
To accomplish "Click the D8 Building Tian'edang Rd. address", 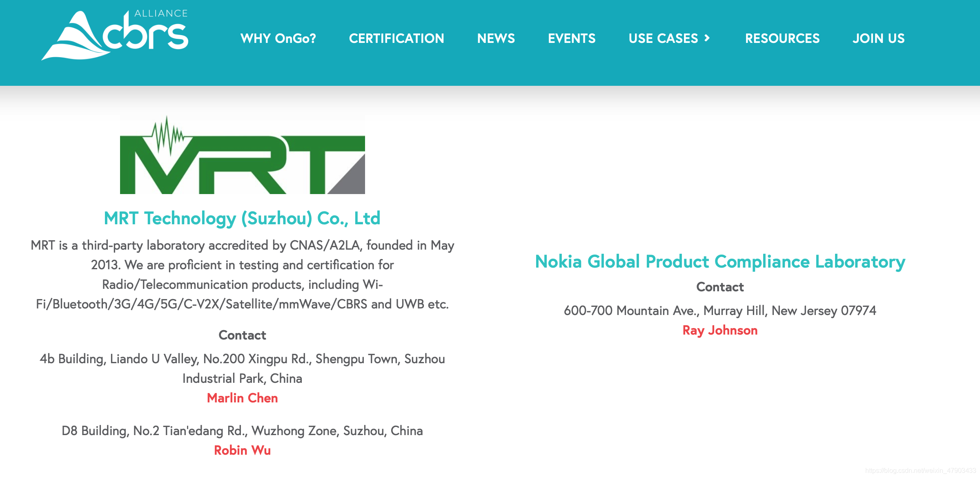I will click(242, 431).
